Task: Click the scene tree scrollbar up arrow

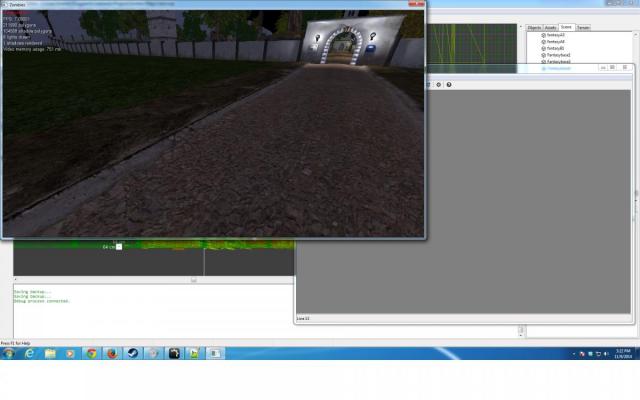Action: pos(636,35)
